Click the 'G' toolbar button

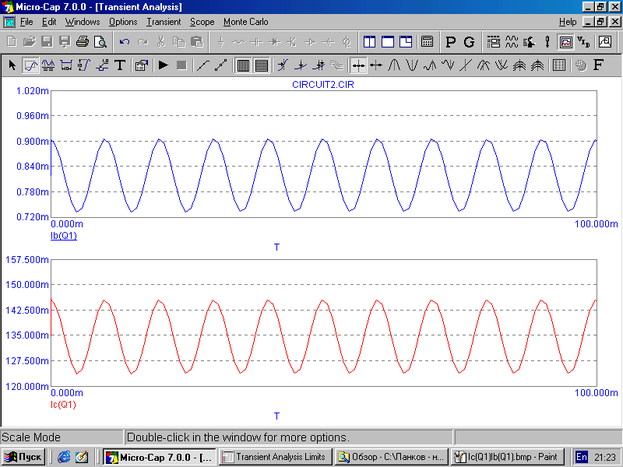click(x=469, y=42)
